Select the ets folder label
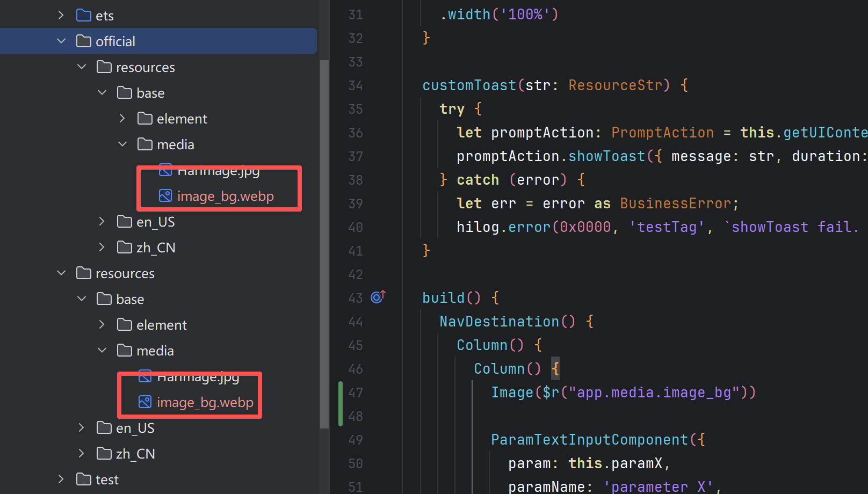The width and height of the screenshot is (868, 494). click(105, 16)
